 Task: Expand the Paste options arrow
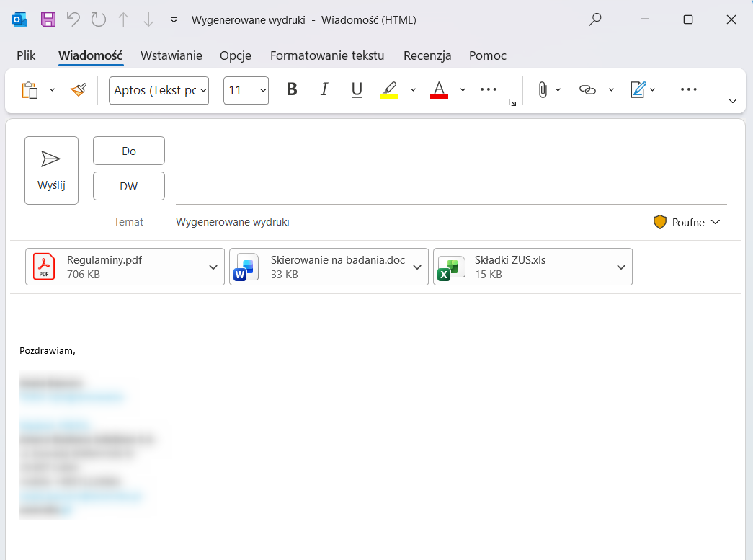53,90
